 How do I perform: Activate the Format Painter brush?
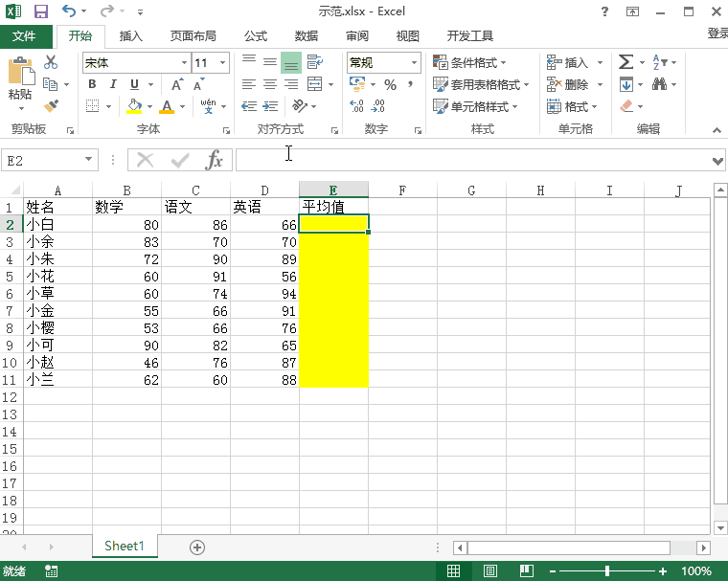[51, 106]
